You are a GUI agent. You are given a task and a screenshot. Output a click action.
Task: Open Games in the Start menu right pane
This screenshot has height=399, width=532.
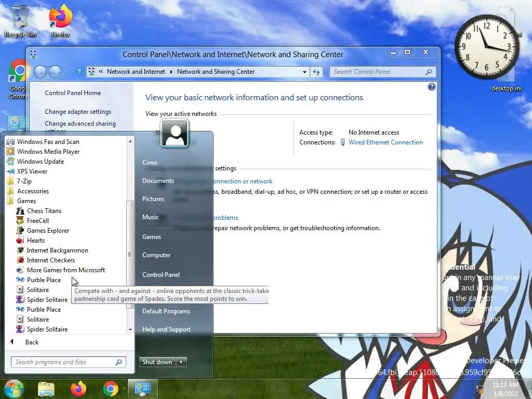[151, 236]
